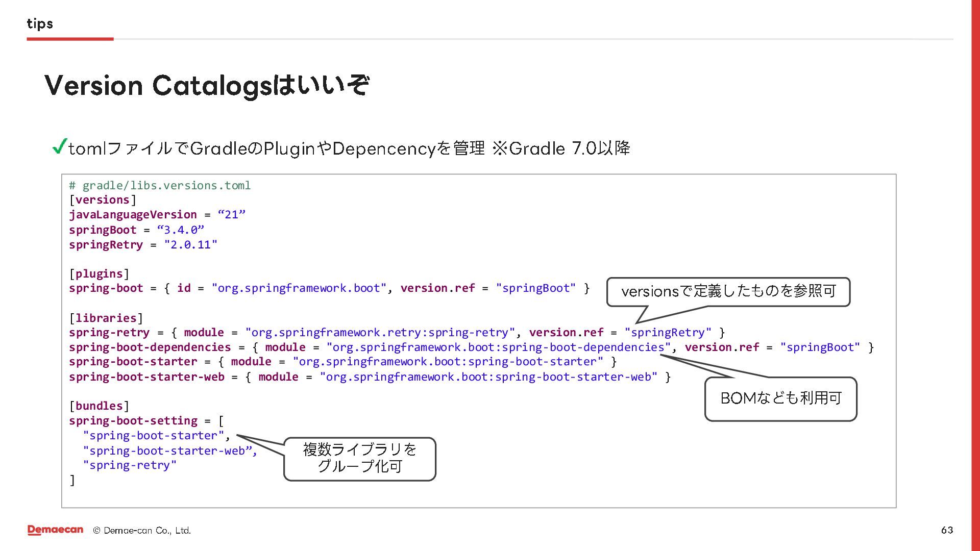Screen dimensions: 980x551
Task: Click the spring-boot-setting bundle key
Action: [x=133, y=421]
